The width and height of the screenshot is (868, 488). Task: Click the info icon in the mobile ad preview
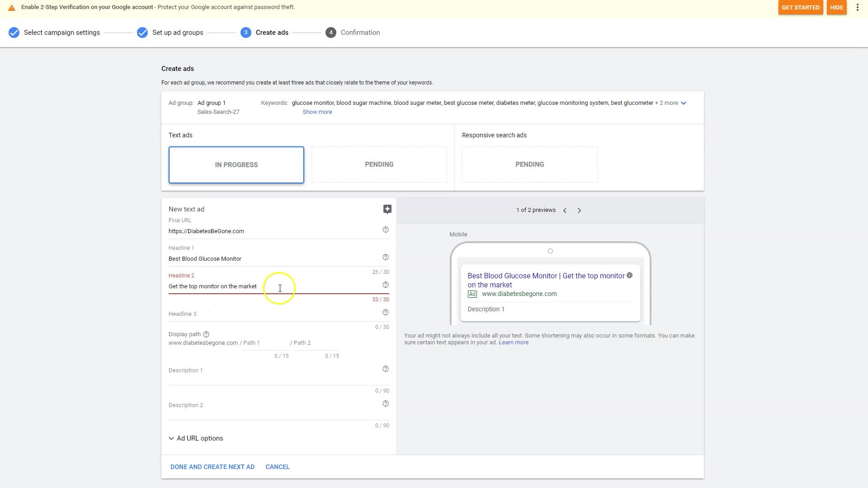[x=629, y=276]
